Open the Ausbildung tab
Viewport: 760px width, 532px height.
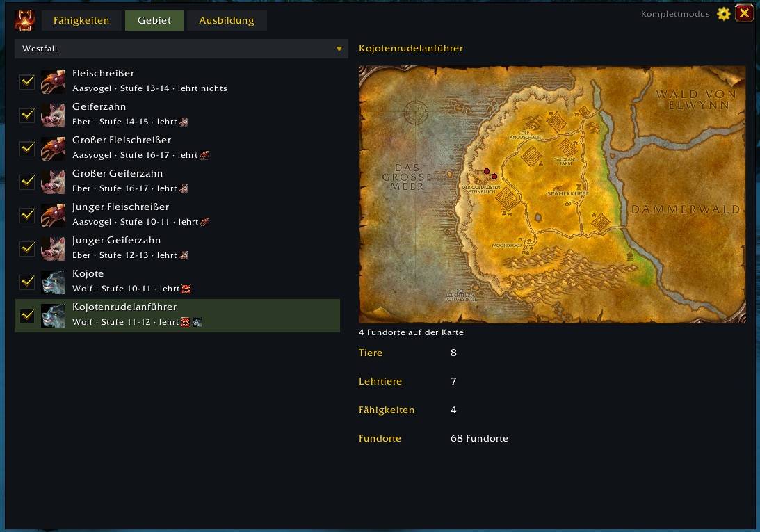coord(227,20)
